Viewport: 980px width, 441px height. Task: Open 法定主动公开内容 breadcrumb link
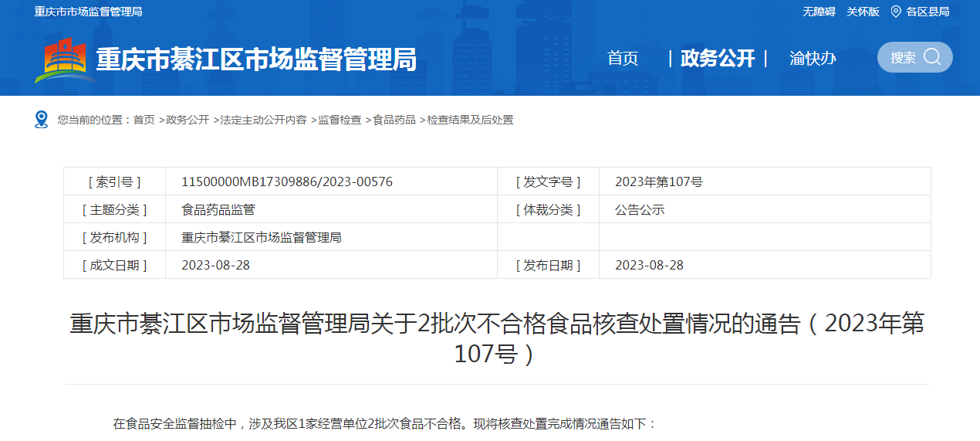(x=263, y=120)
